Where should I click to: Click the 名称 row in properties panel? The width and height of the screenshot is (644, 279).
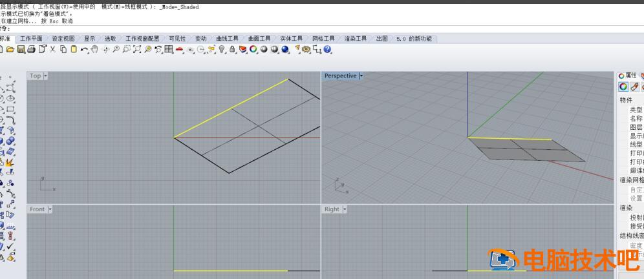pyautogui.click(x=636, y=118)
